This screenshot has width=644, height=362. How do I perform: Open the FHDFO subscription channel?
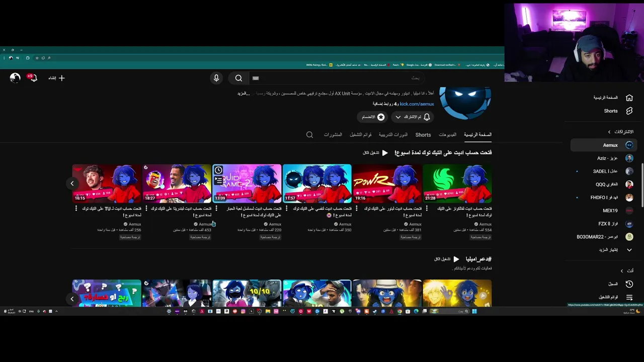tap(604, 197)
